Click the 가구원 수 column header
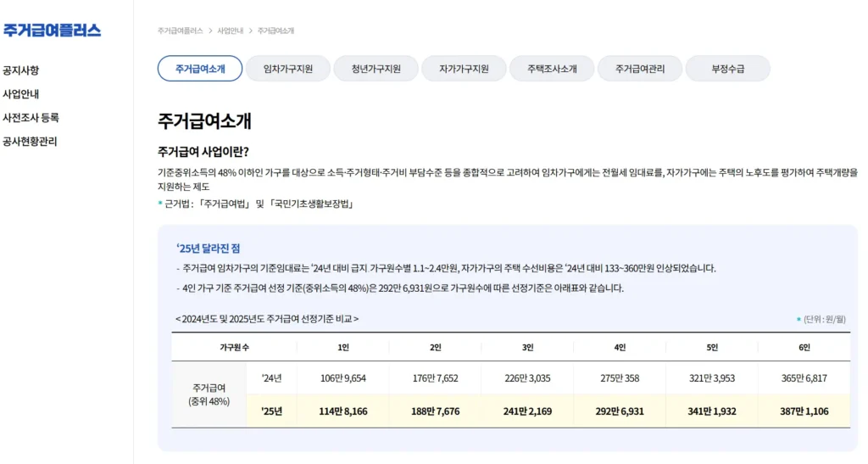The height and width of the screenshot is (464, 868). tap(234, 348)
